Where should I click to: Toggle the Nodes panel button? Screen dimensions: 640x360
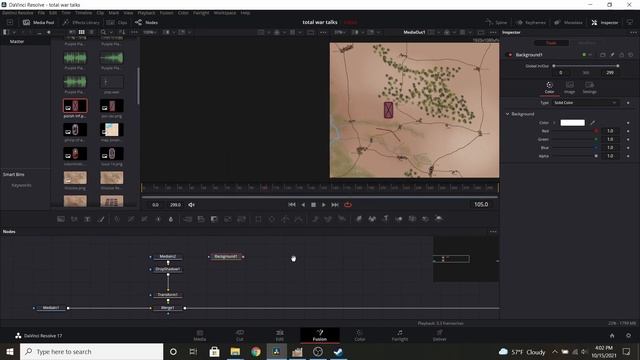(146, 22)
